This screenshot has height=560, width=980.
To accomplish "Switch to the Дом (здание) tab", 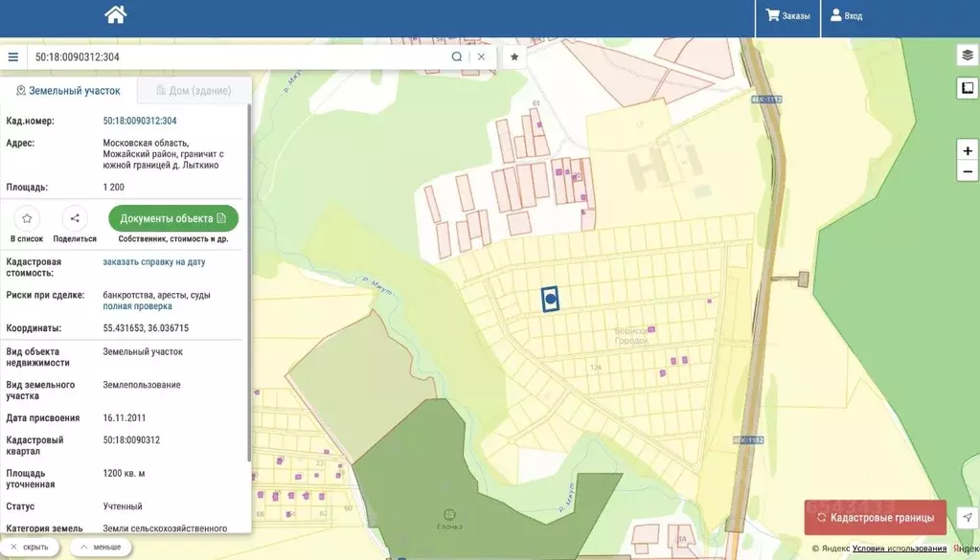I will [x=194, y=91].
